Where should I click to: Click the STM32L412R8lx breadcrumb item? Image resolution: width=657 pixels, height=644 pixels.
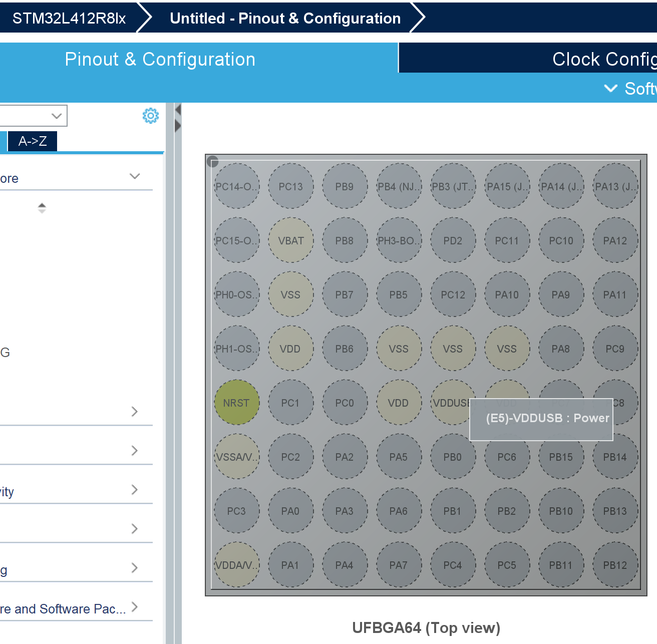pyautogui.click(x=69, y=18)
